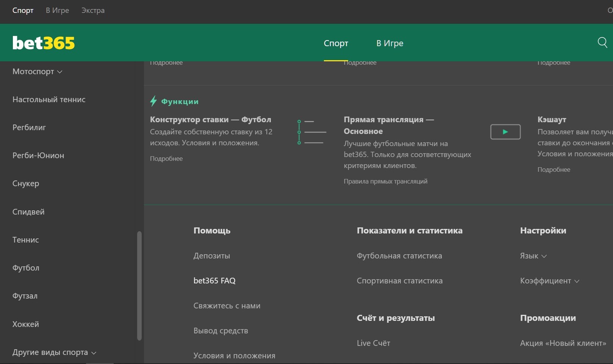This screenshot has width=613, height=364.
Task: Select Экстра in the top bar
Action: 93,10
